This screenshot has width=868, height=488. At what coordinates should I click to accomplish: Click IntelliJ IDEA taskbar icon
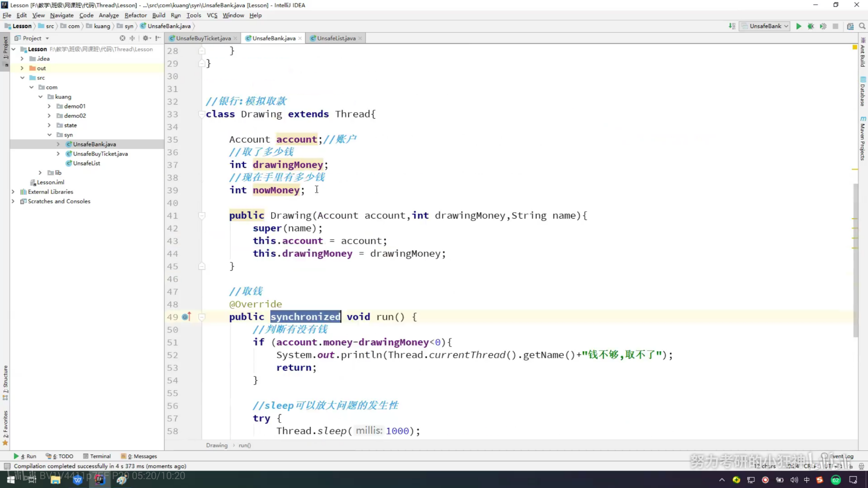pos(100,480)
